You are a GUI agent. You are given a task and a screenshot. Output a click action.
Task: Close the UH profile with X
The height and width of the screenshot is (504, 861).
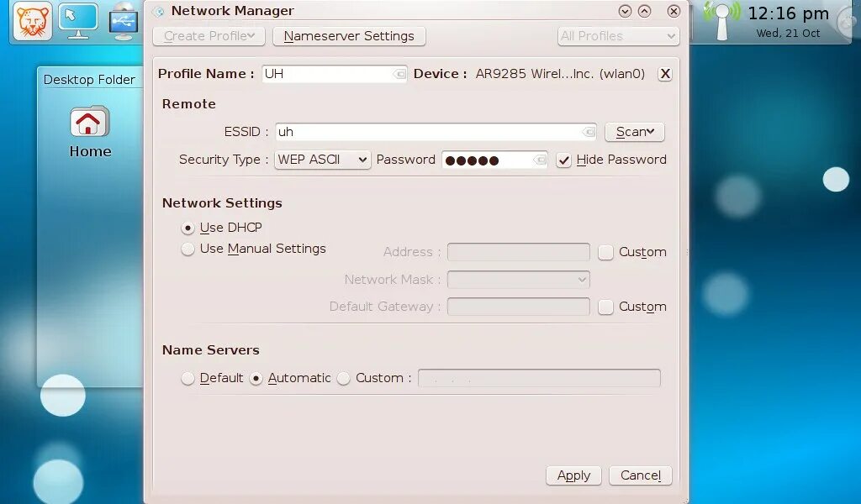665,73
